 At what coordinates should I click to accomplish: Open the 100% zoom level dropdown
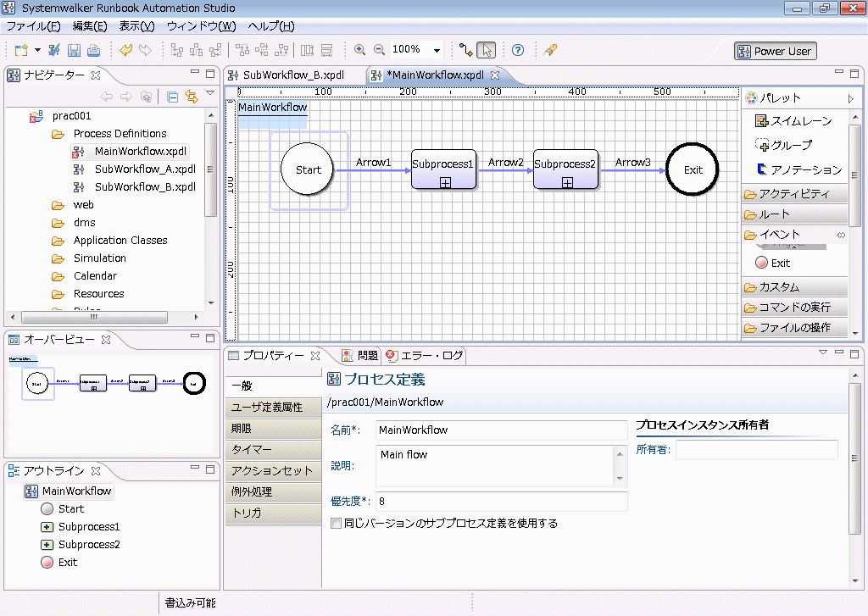click(437, 50)
